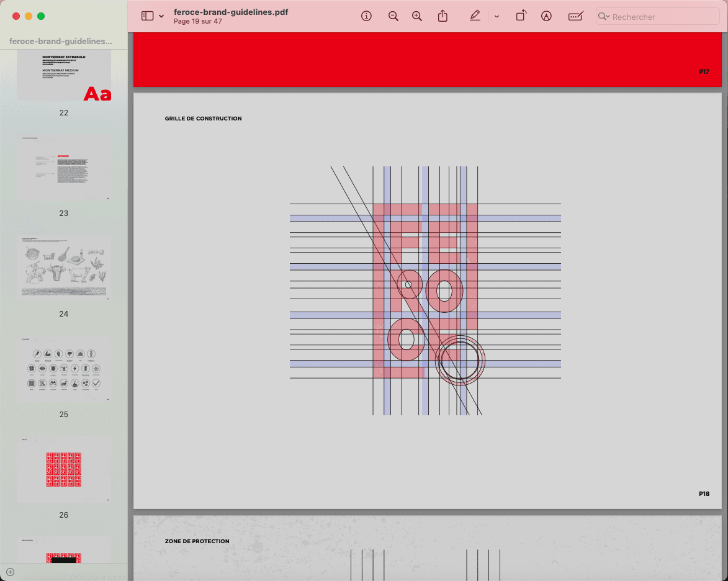Expand the search options magnifier dropdown
This screenshot has width=728, height=581.
604,17
